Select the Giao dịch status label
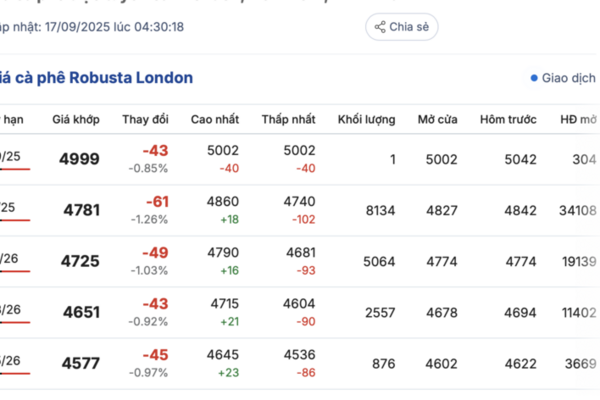This screenshot has width=600, height=400. [x=569, y=78]
